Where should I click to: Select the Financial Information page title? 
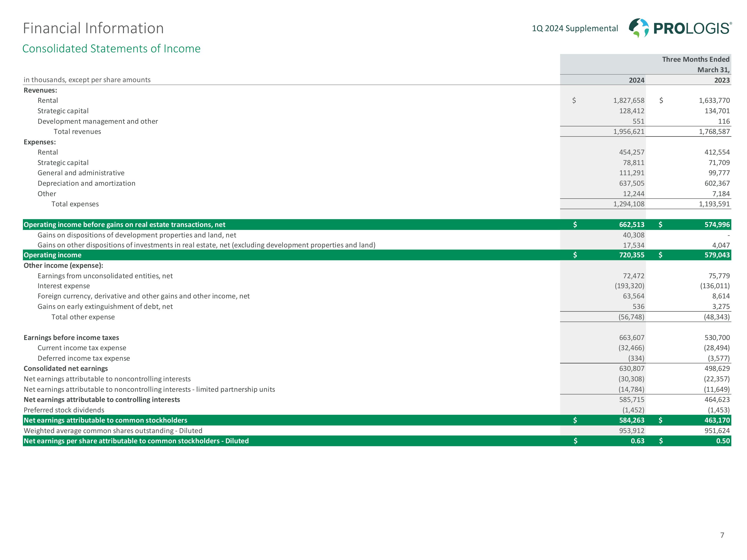pos(93,28)
